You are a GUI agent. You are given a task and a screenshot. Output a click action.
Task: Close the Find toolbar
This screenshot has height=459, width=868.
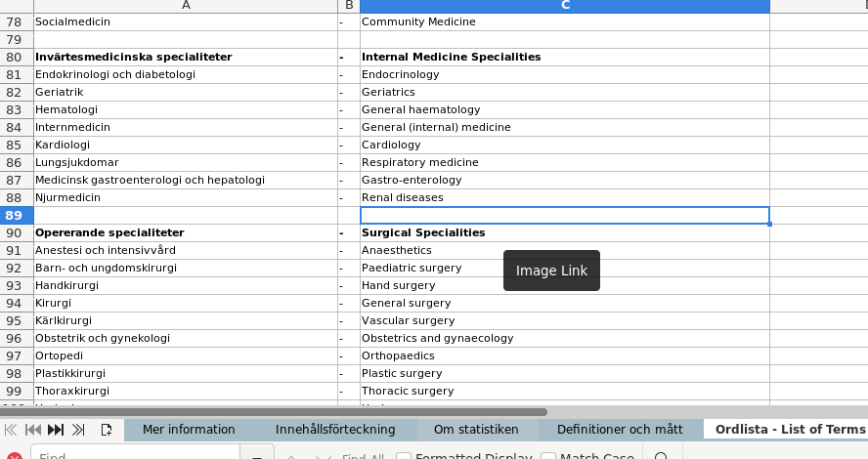(x=14, y=456)
